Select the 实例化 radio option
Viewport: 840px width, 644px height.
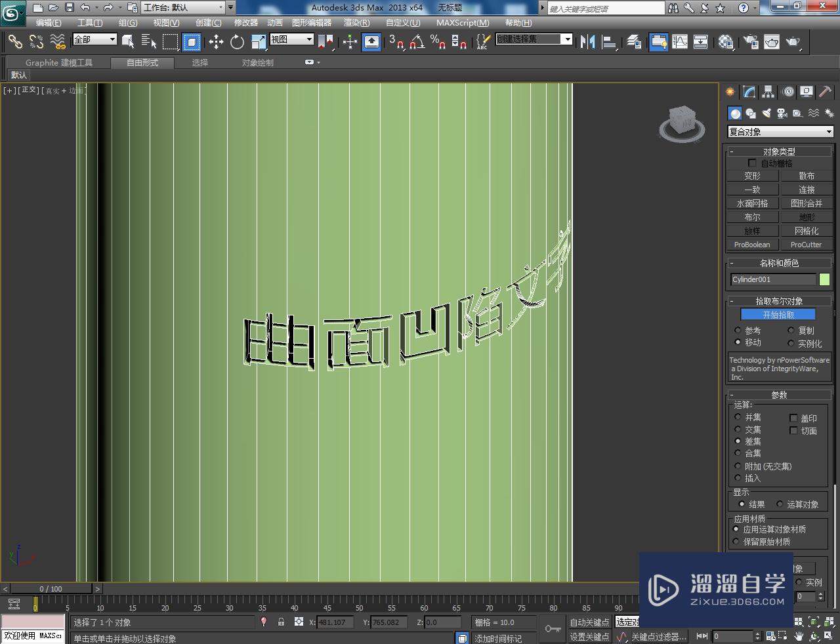coord(791,343)
